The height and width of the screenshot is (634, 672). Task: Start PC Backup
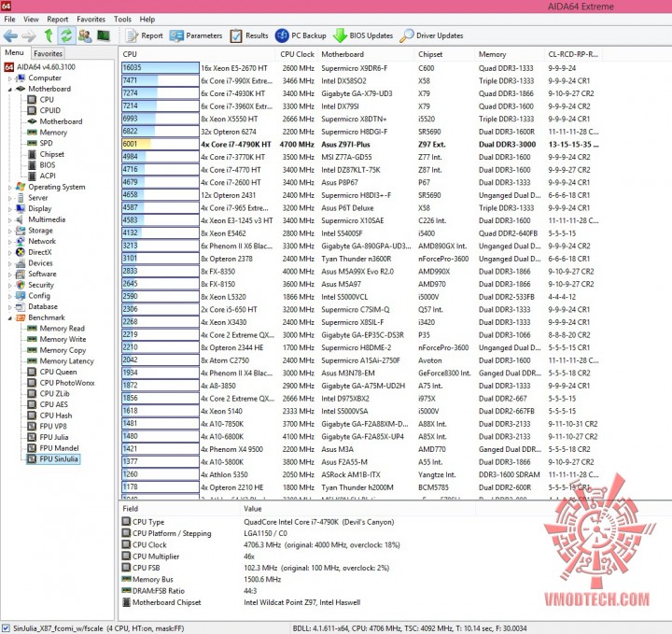click(301, 35)
